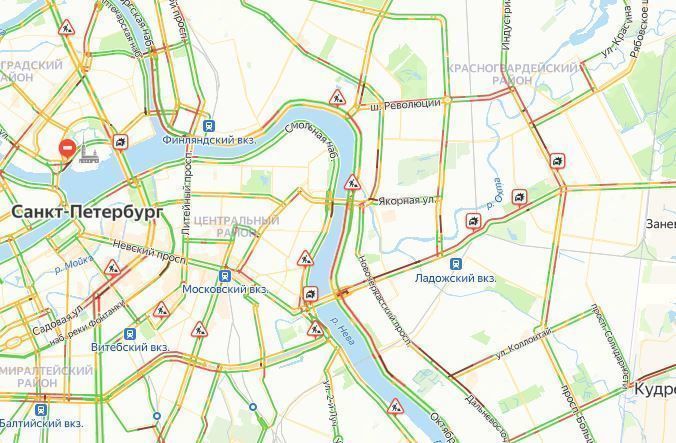This screenshot has width=676, height=443.
Task: Click the Санкт-Петербург city label
Action: (x=88, y=212)
